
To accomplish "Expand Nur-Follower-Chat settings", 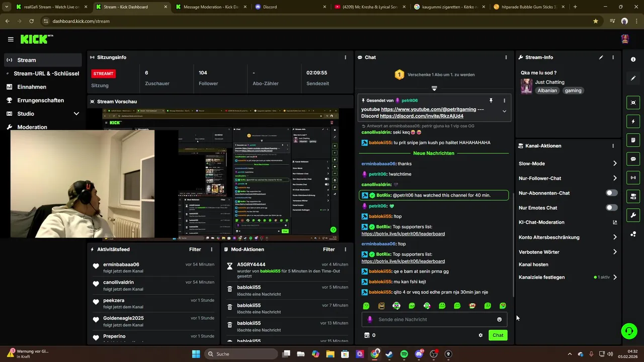I will click(x=615, y=178).
